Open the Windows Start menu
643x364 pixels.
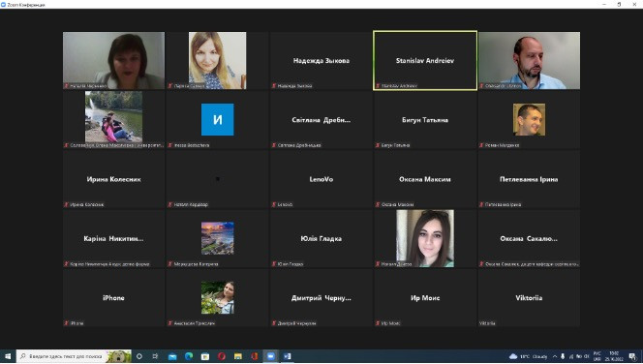(8, 356)
